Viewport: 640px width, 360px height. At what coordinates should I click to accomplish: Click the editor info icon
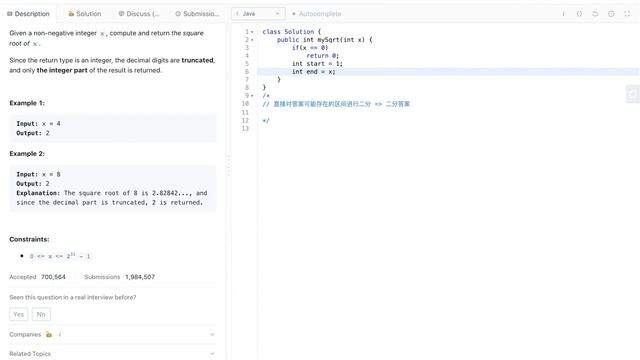(x=563, y=14)
